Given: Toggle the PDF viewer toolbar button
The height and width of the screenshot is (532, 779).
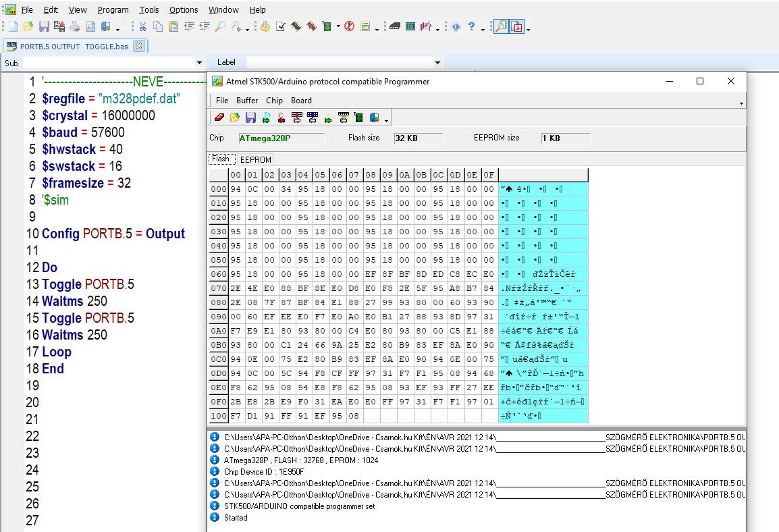Looking at the screenshot, I should [517, 27].
